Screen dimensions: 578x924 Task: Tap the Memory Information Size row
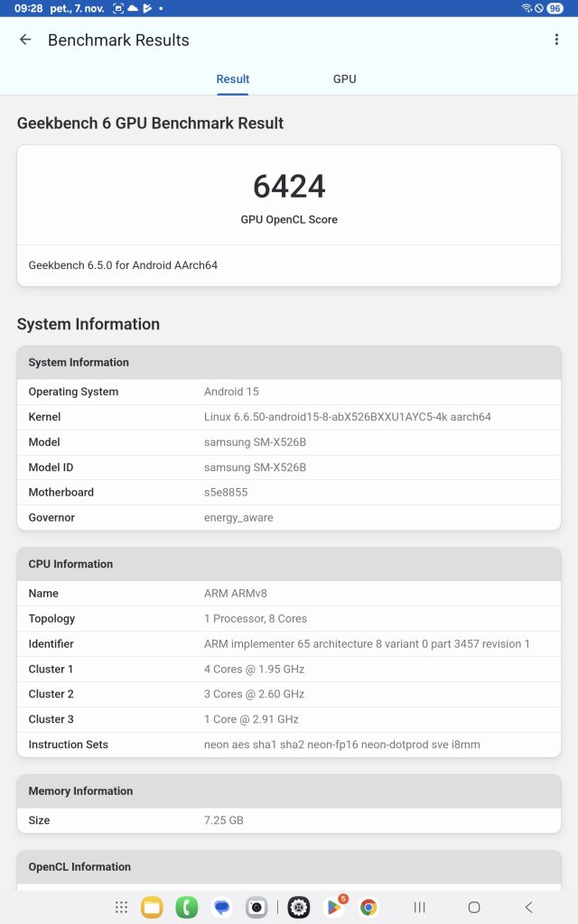click(x=289, y=820)
